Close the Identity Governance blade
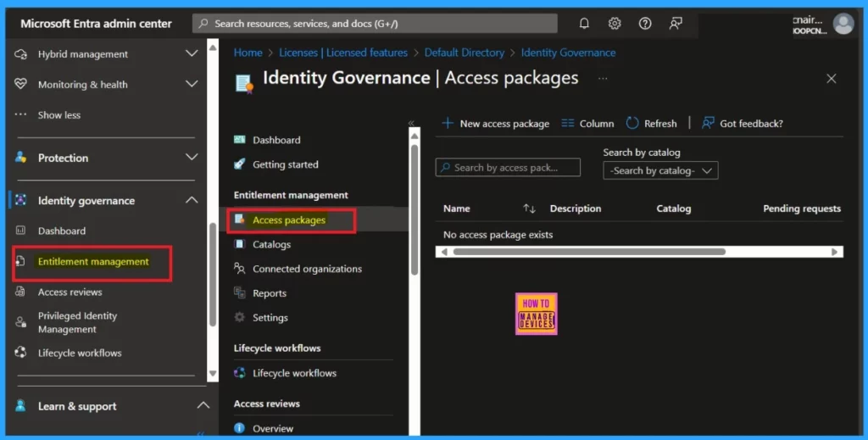This screenshot has width=868, height=440. [831, 79]
